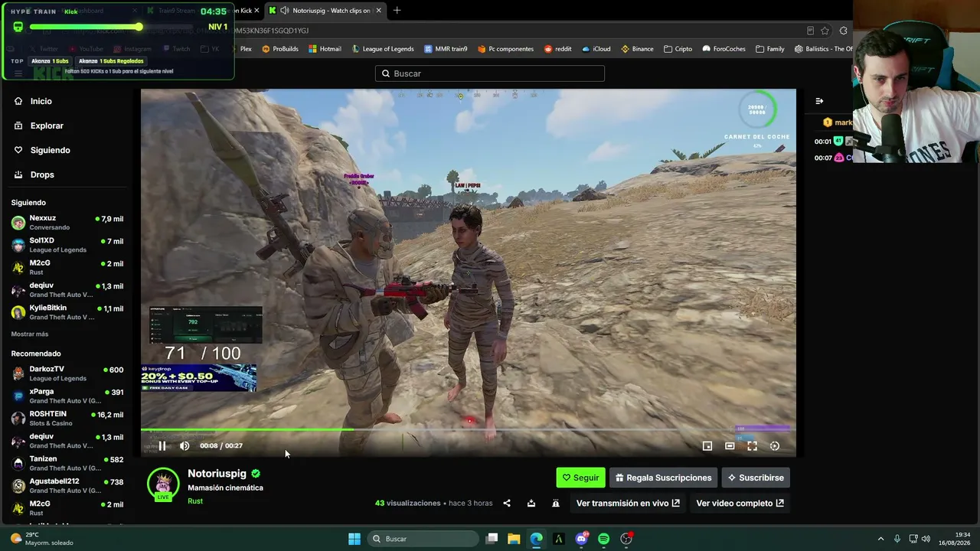Viewport: 980px width, 551px height.
Task: Open Ver transmisión en vivo link
Action: pyautogui.click(x=628, y=503)
